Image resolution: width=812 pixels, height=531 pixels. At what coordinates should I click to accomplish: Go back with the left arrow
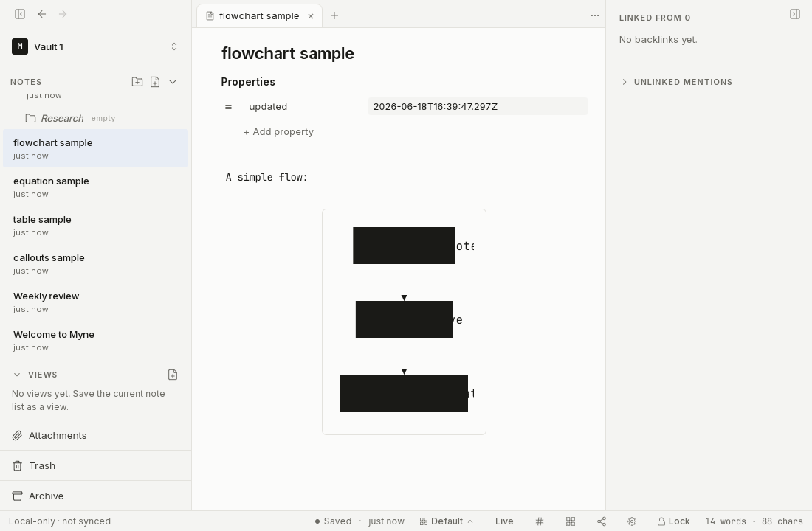(42, 14)
